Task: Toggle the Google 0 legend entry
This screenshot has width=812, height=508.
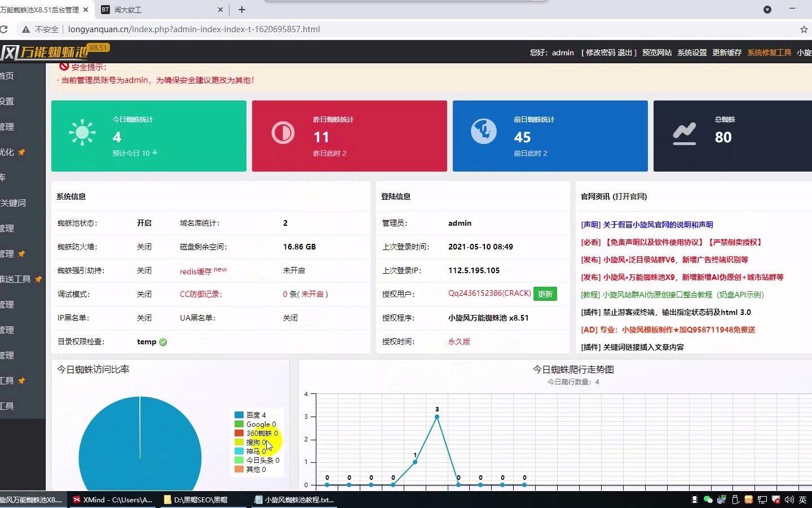Action: pyautogui.click(x=255, y=424)
